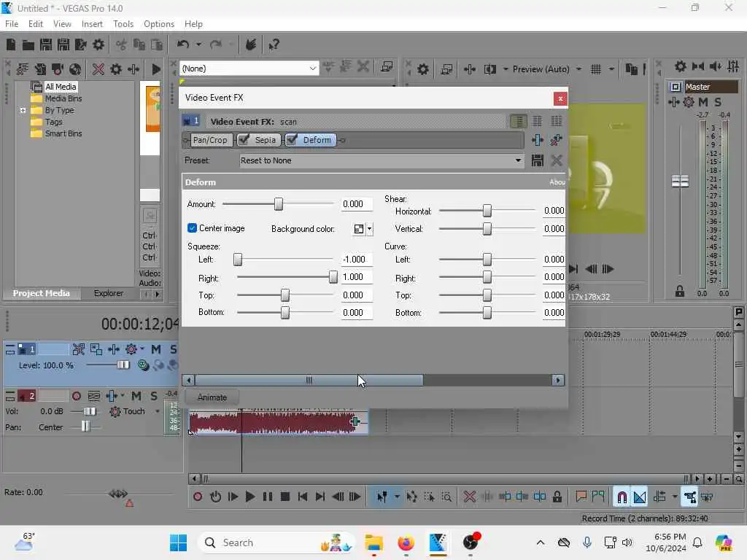Open Undo history dropdown arrow
Image resolution: width=747 pixels, height=560 pixels.
[198, 44]
